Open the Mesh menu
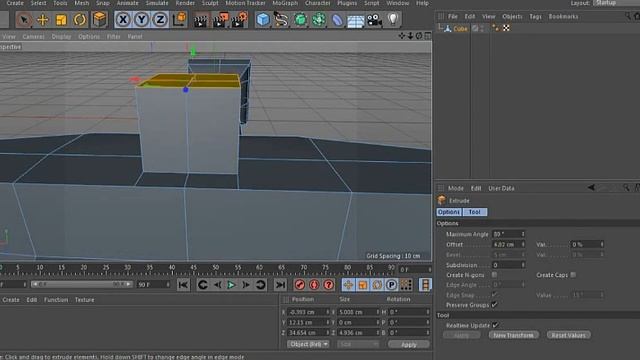The width and height of the screenshot is (640, 360). pyautogui.click(x=82, y=3)
